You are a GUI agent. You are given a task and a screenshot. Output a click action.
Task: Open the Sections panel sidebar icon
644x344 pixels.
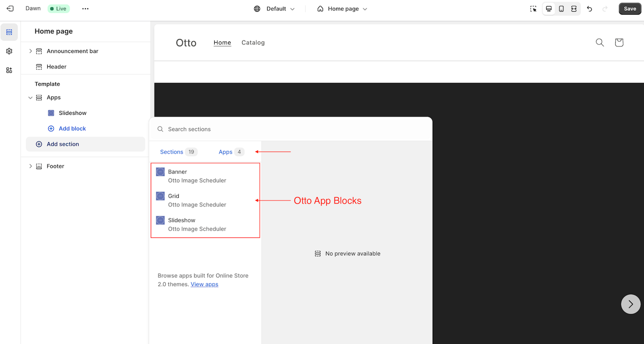tap(9, 32)
